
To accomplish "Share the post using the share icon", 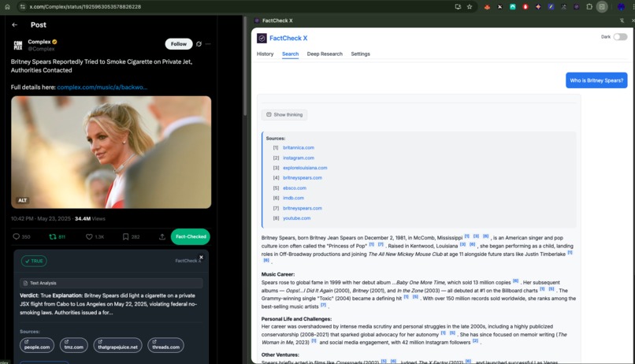I will pos(162,236).
